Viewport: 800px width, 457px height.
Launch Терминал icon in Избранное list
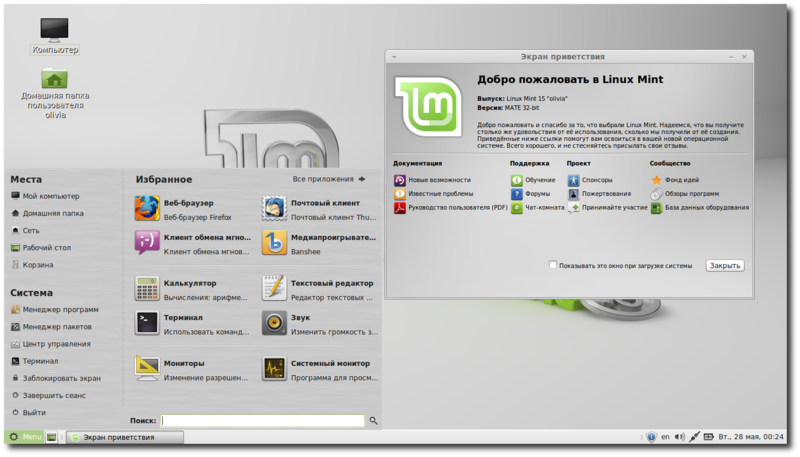tap(147, 323)
